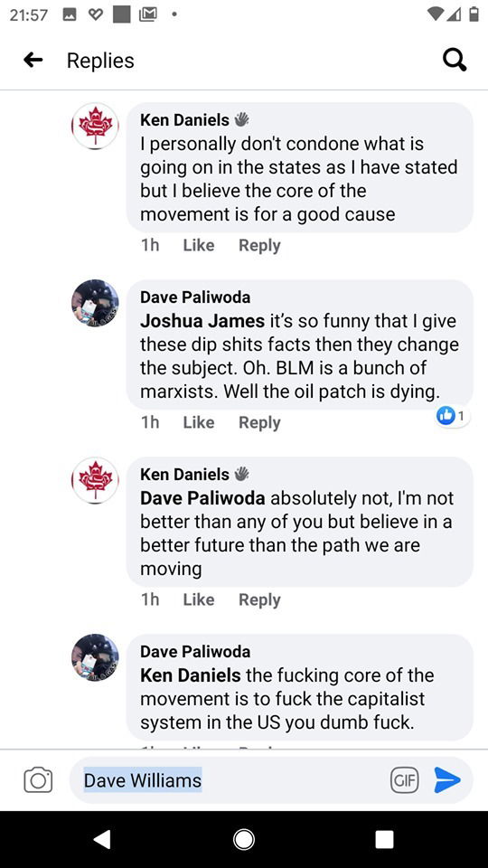Screen dimensions: 488x868
Task: Like Ken Daniels' first comment about states
Action: [199, 245]
